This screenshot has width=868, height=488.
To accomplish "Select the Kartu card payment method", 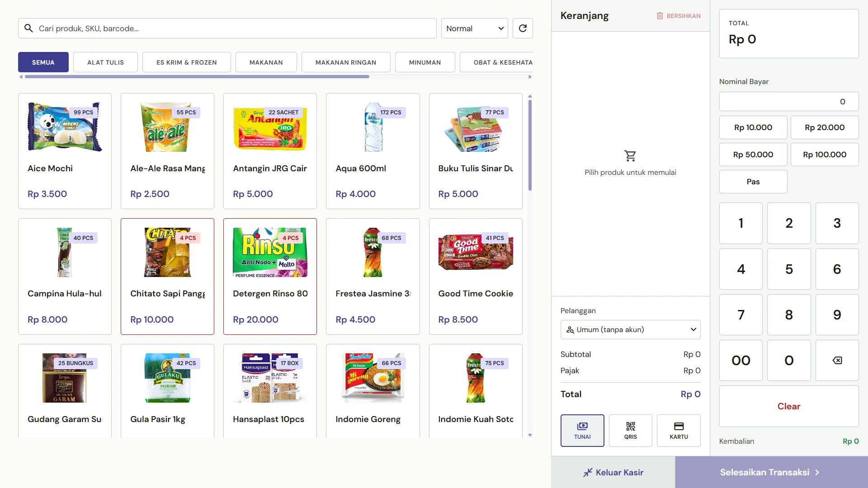I will (679, 430).
